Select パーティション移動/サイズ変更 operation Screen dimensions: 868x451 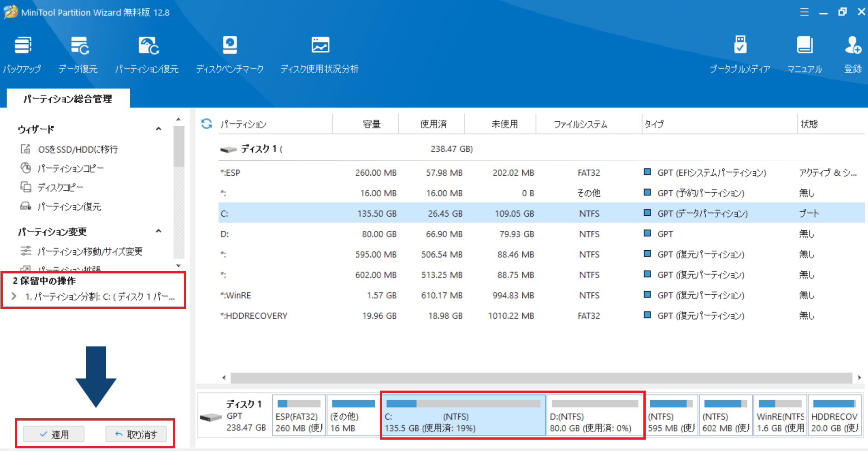click(81, 251)
